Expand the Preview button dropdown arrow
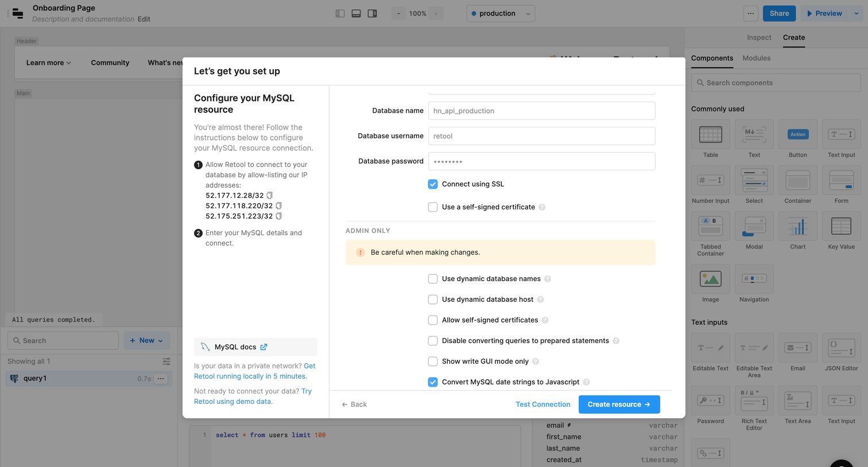 pyautogui.click(x=856, y=13)
